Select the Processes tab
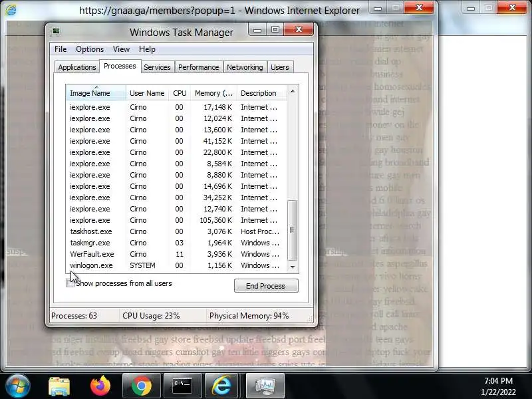Viewport: 532px width, 399px height. (120, 66)
